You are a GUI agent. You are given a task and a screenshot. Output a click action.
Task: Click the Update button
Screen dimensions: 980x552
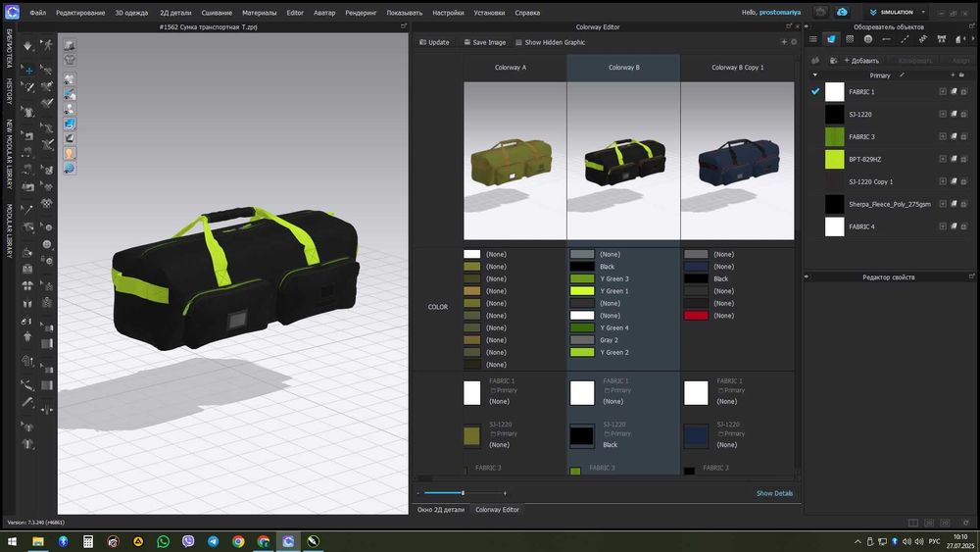tap(434, 42)
